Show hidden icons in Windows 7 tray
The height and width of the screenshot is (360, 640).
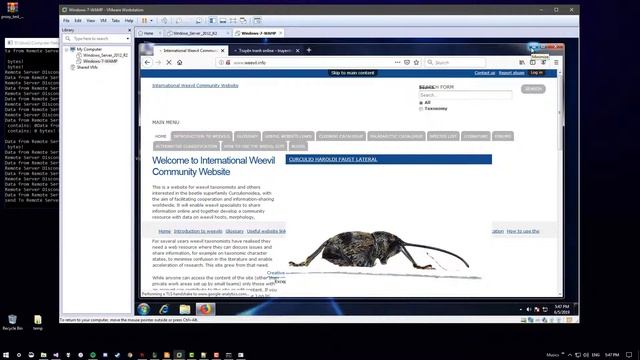520,309
